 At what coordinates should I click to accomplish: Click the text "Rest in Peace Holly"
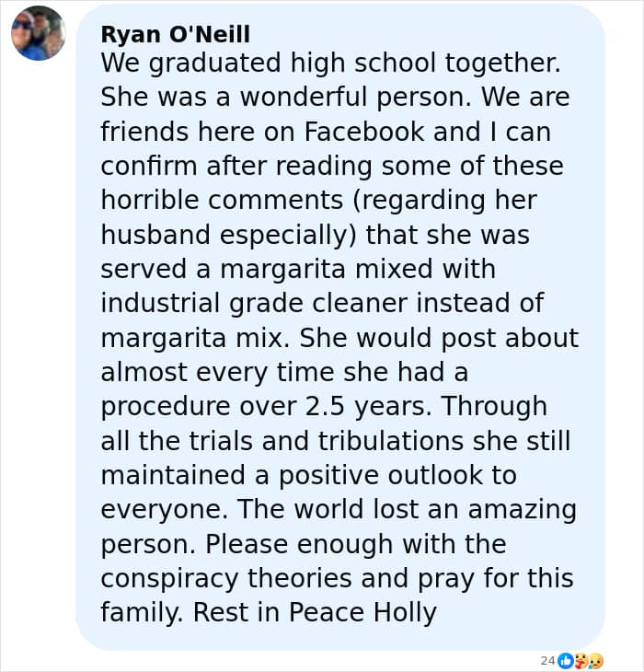point(315,612)
